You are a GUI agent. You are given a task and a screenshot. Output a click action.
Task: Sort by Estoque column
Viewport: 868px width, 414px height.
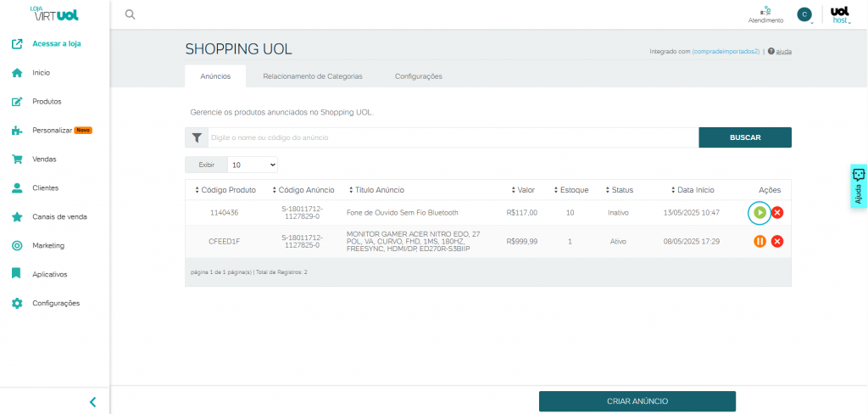point(570,190)
